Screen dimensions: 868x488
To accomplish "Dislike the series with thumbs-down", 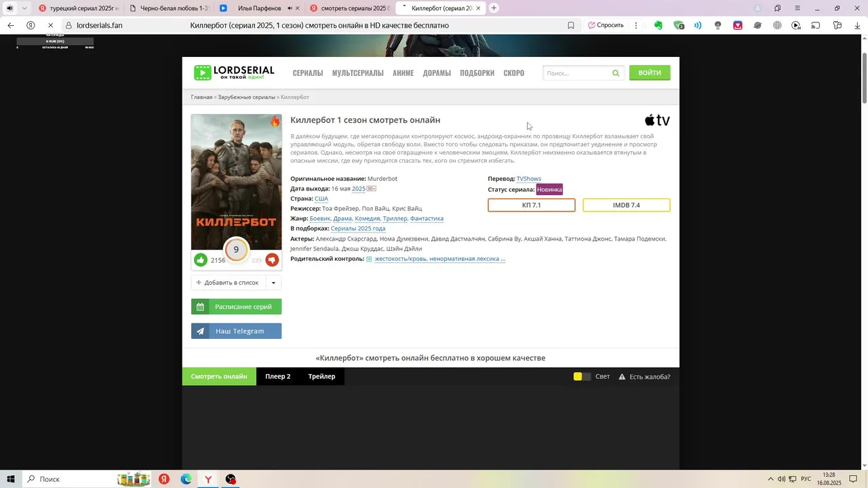I will tap(272, 260).
